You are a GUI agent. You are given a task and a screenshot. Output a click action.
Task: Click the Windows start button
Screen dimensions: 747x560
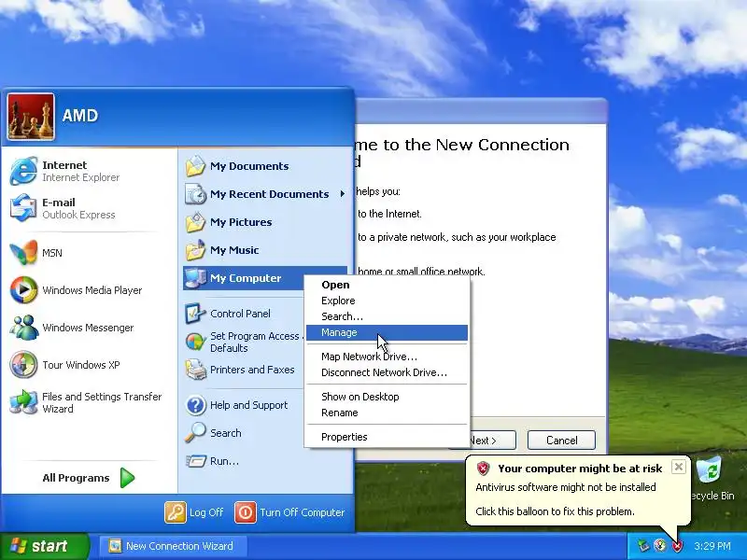(x=44, y=546)
